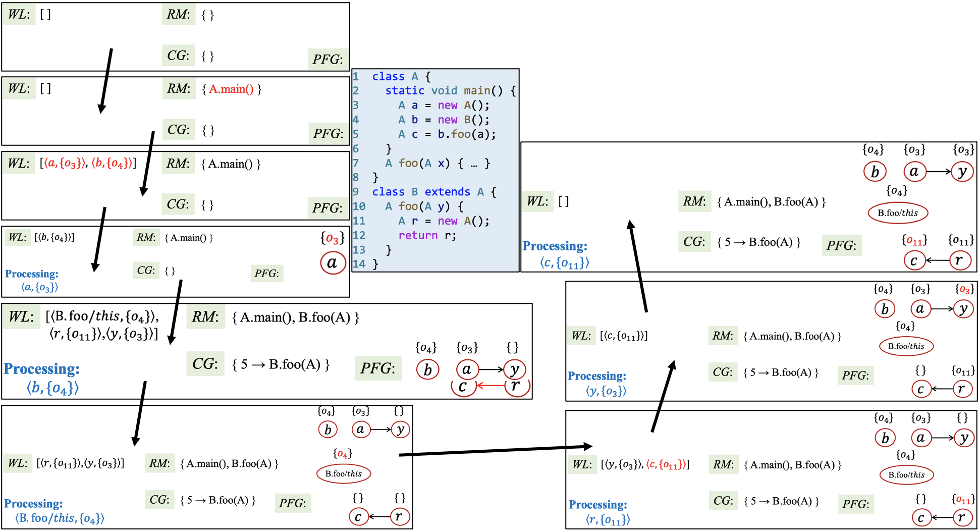The width and height of the screenshot is (980, 531).
Task: Click node b in the Processing ⟨b,{o4}⟩ panel
Action: (x=427, y=370)
